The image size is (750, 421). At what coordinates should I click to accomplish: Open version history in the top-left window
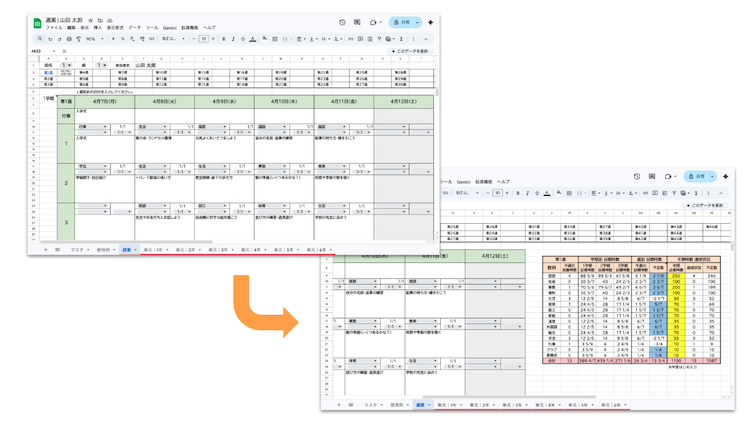(x=342, y=22)
